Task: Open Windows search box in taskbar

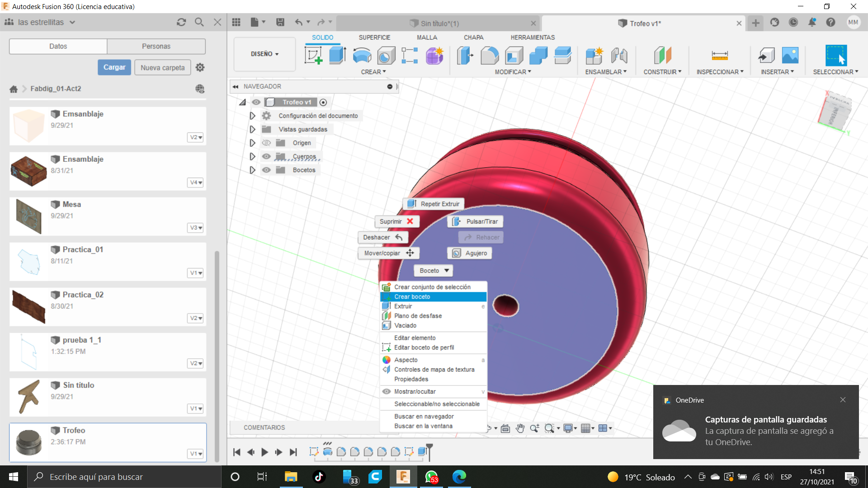Action: tap(124, 477)
